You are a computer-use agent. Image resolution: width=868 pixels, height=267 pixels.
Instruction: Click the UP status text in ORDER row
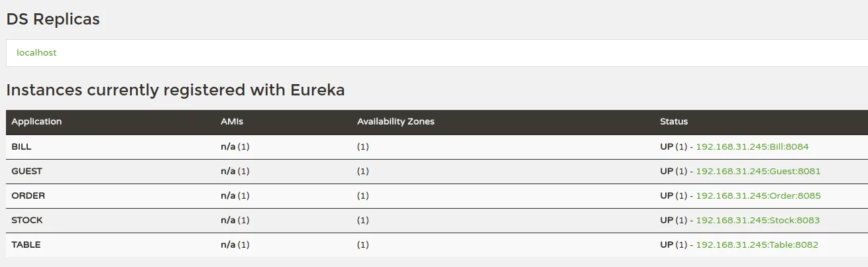(667, 195)
